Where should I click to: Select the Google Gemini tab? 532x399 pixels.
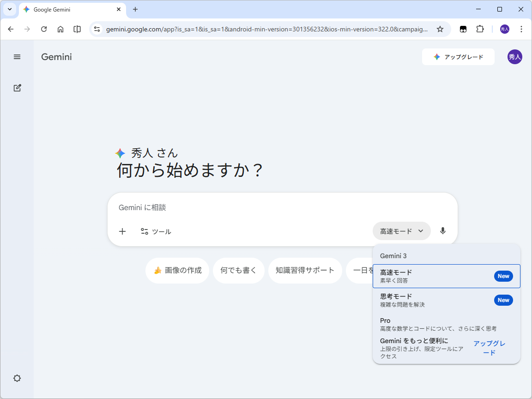[x=73, y=10]
